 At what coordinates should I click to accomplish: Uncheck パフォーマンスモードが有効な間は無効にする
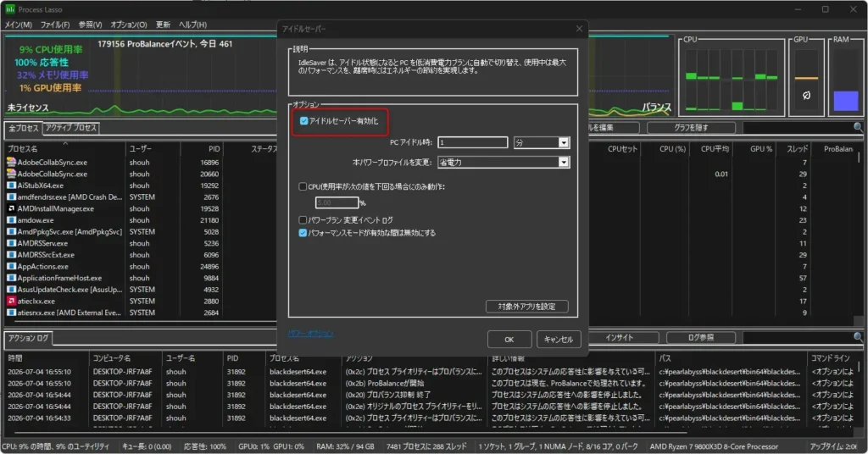(x=303, y=233)
